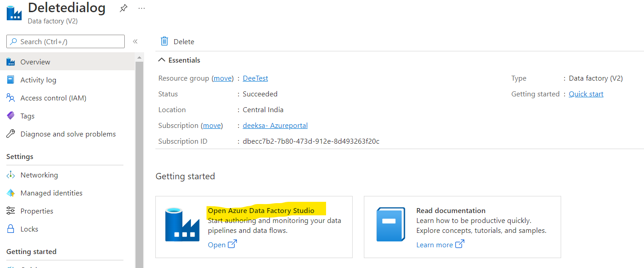Click the wrench Diagnose icon
This screenshot has height=268, width=644.
click(11, 134)
